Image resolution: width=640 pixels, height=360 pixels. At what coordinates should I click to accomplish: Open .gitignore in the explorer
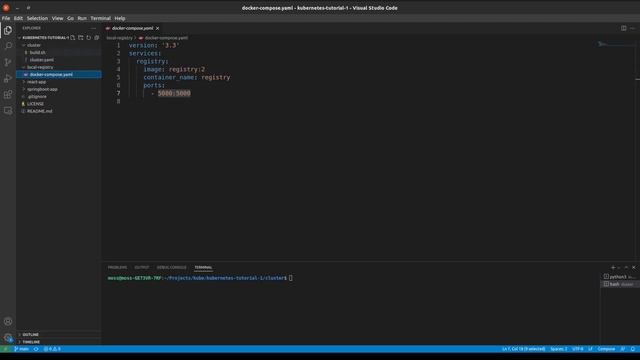[37, 96]
